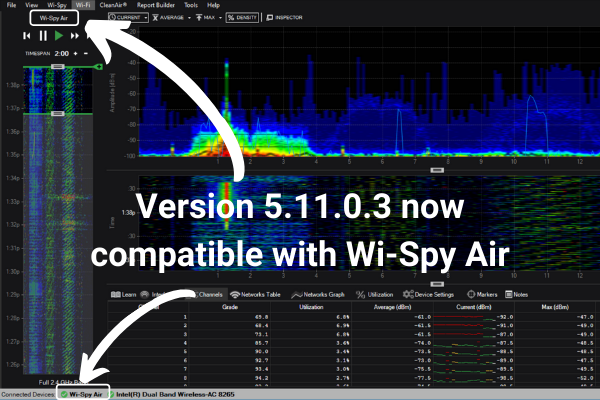The width and height of the screenshot is (600, 400).
Task: Switch to the Networks Graph tab
Action: 318,294
